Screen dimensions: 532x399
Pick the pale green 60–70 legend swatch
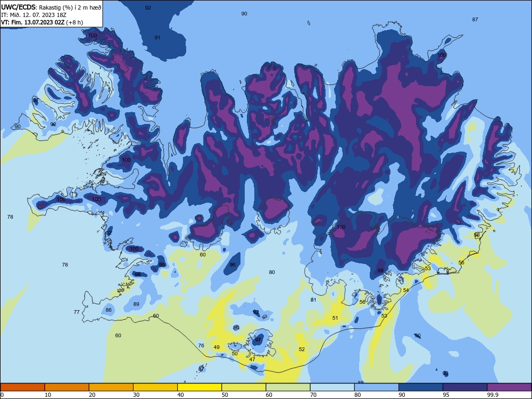click(x=288, y=387)
